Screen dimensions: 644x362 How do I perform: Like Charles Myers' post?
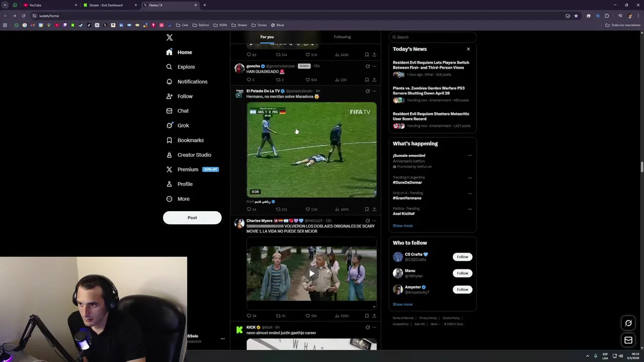point(311,316)
